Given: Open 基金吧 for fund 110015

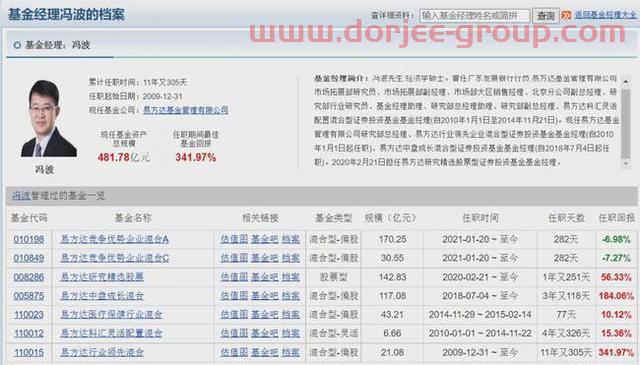Looking at the screenshot, I should 264,352.
